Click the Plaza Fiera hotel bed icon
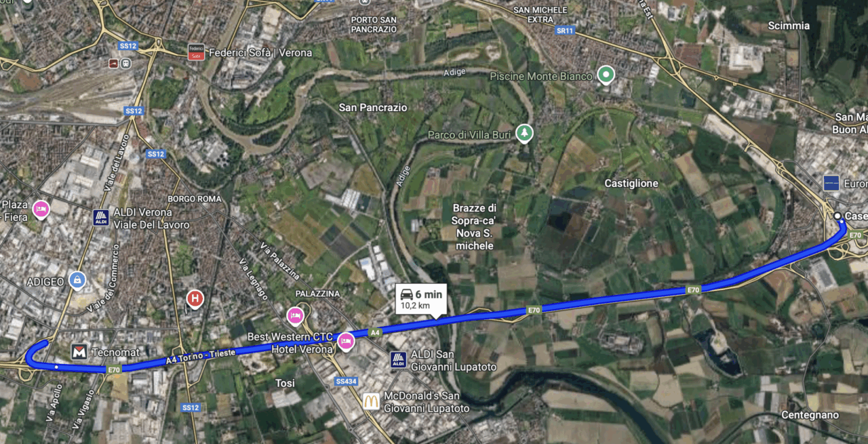This screenshot has width=868, height=444. (x=41, y=208)
